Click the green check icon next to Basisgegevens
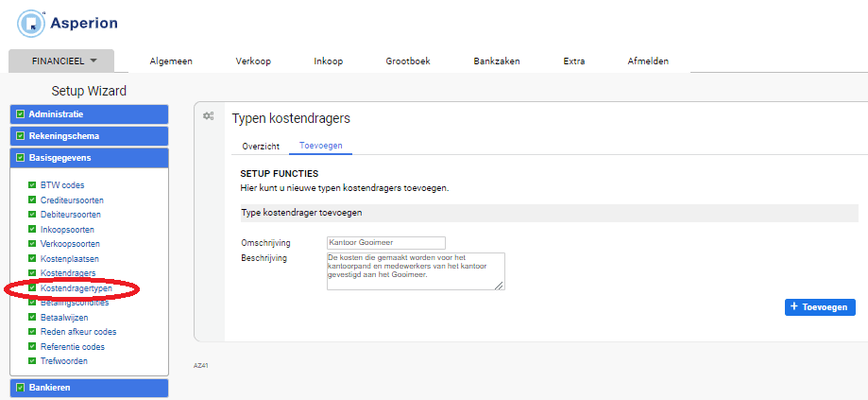868x400 pixels. (x=21, y=158)
